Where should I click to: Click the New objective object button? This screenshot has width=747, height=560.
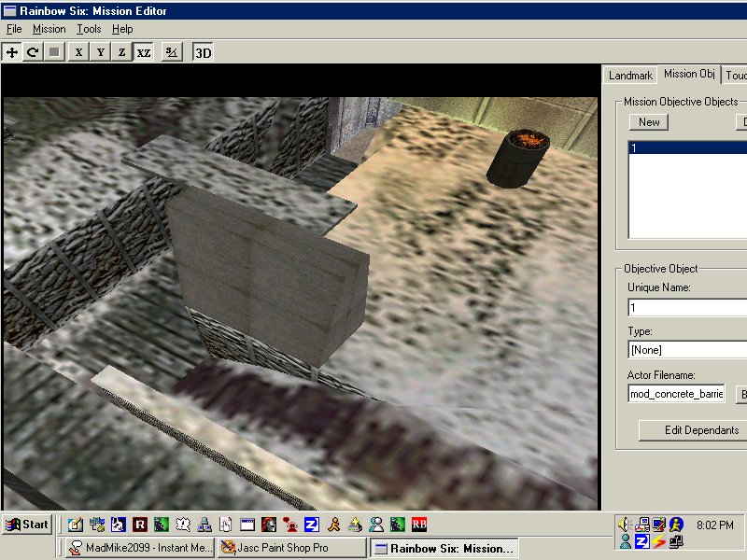649,122
